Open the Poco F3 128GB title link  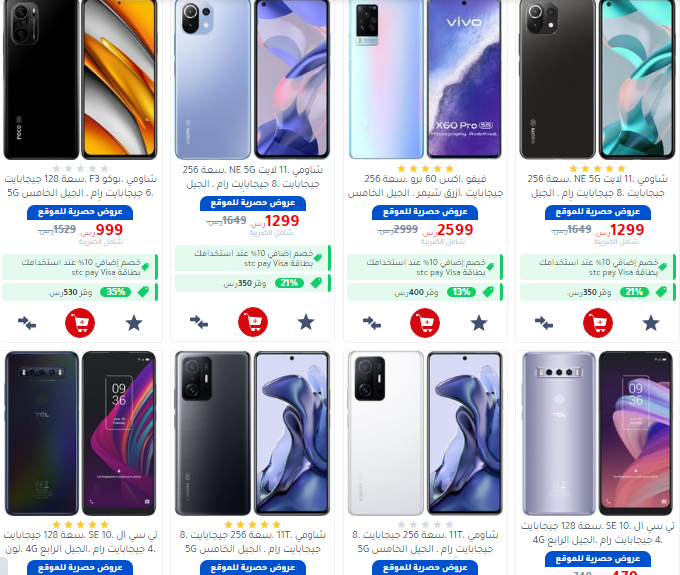click(80, 186)
